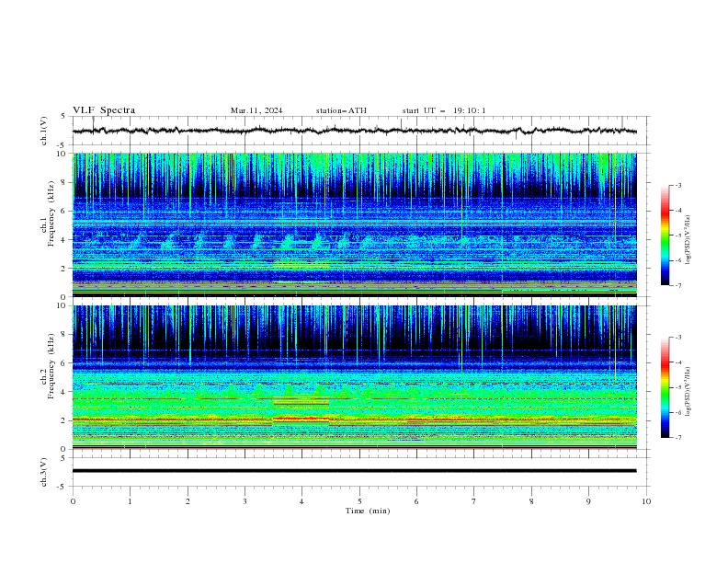728x563 pixels.
Task: Click inside the ch.2 spectrogram panel
Action: (x=354, y=377)
